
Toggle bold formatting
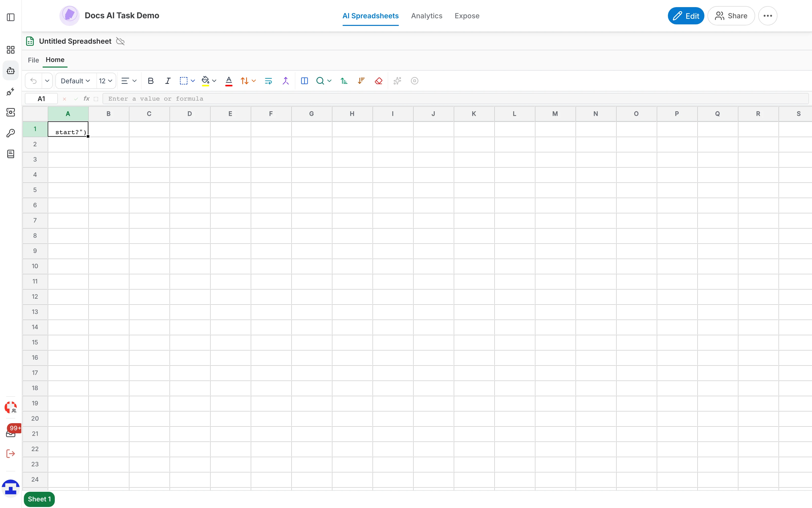point(151,81)
